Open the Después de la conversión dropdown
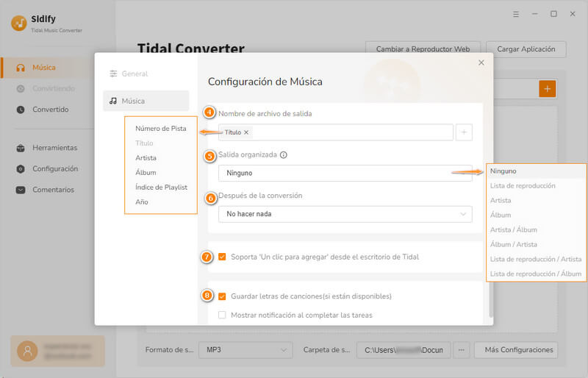Screen dimensions: 588x378 click(x=345, y=214)
